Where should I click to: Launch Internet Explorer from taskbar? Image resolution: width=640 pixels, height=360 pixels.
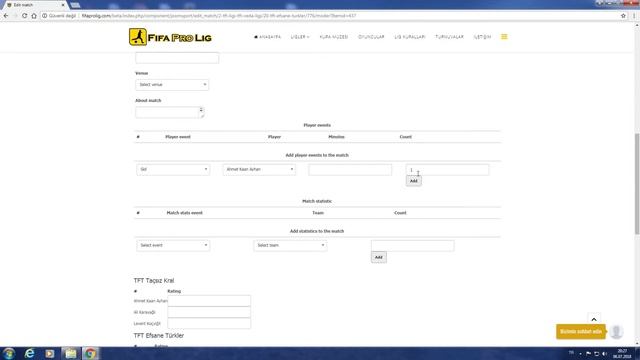tap(29, 353)
